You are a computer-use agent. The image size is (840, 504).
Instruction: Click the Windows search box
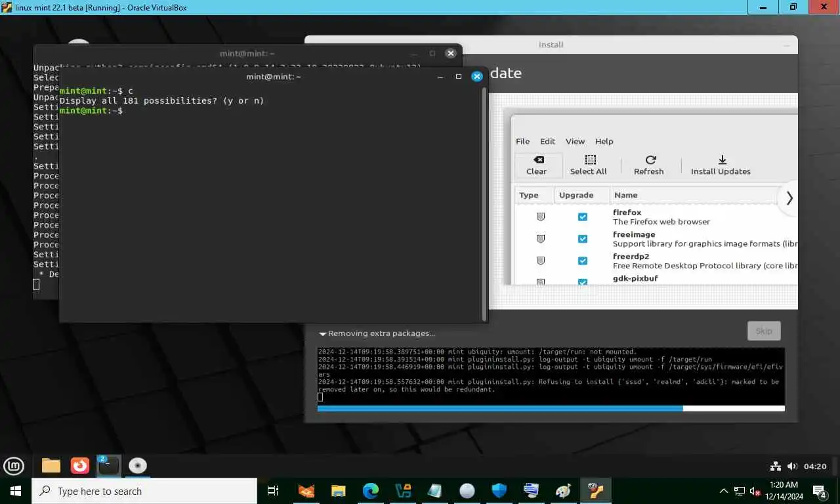[144, 491]
